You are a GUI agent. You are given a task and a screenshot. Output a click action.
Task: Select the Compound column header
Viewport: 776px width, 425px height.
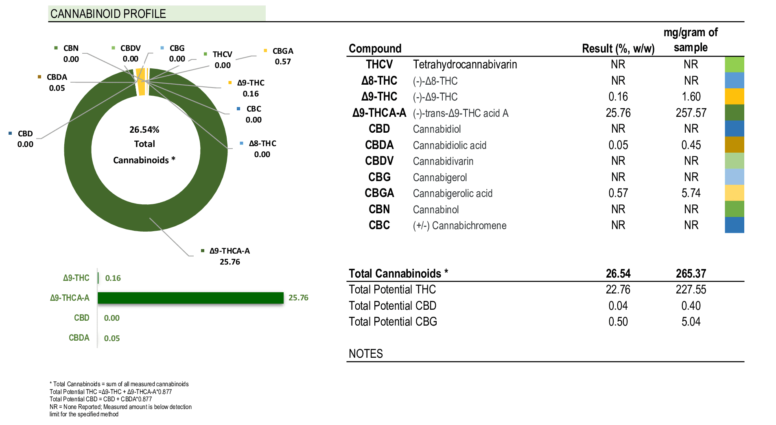(375, 48)
